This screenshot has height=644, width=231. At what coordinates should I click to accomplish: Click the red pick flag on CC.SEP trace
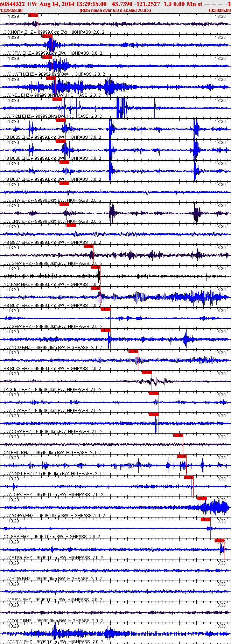point(206,520)
